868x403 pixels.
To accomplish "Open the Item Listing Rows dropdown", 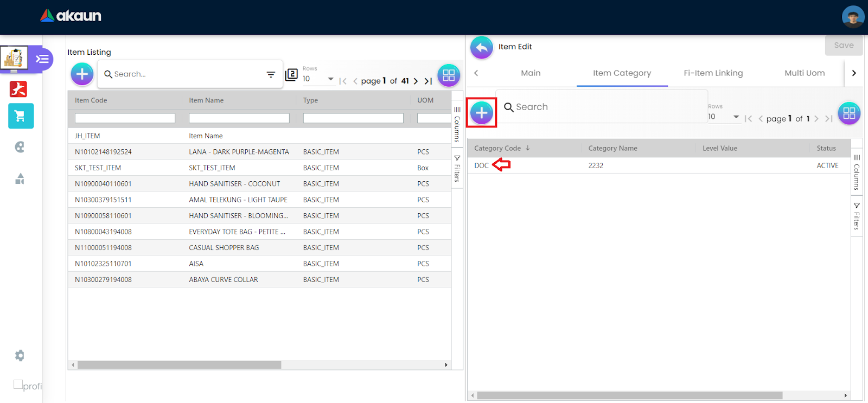I will tap(318, 79).
